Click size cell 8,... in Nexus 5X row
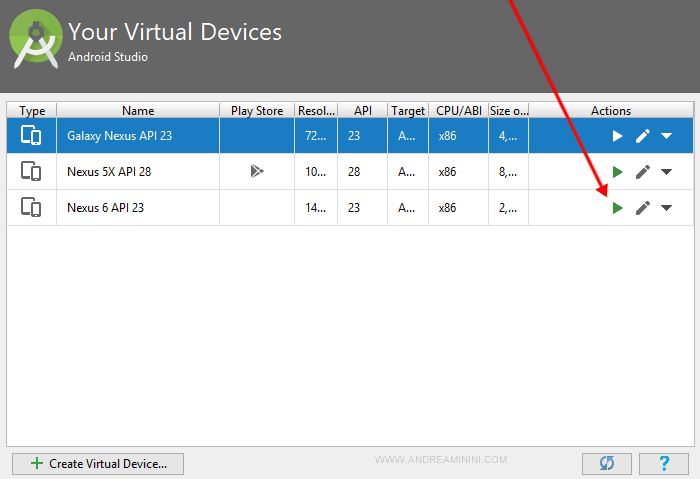 click(508, 172)
